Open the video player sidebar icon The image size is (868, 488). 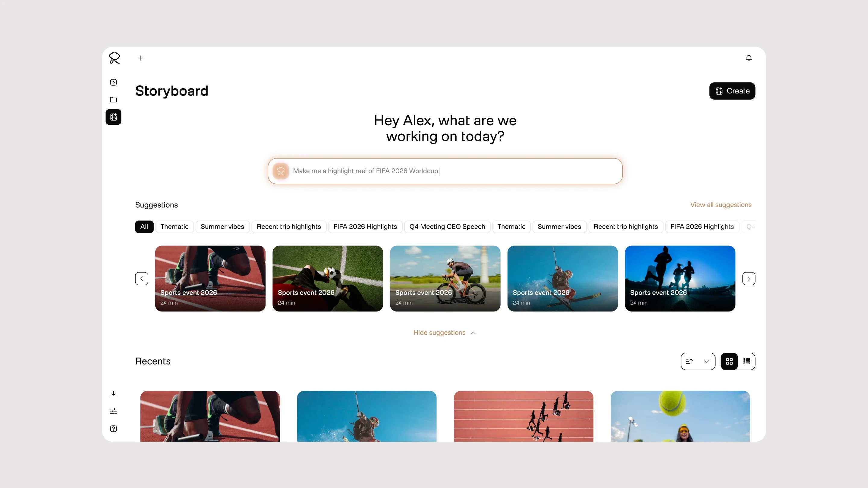pyautogui.click(x=114, y=82)
